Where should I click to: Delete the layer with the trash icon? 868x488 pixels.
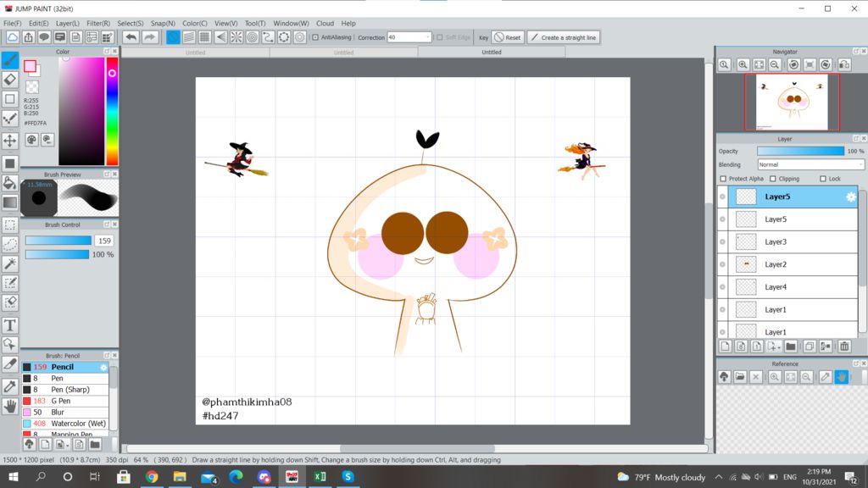[844, 347]
